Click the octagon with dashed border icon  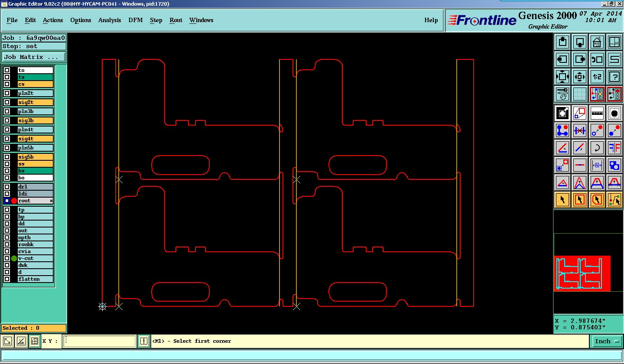tap(614, 113)
